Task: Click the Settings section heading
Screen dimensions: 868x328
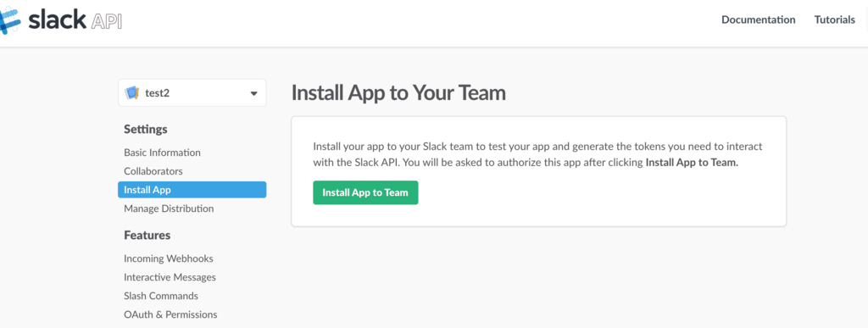Action: [x=146, y=130]
